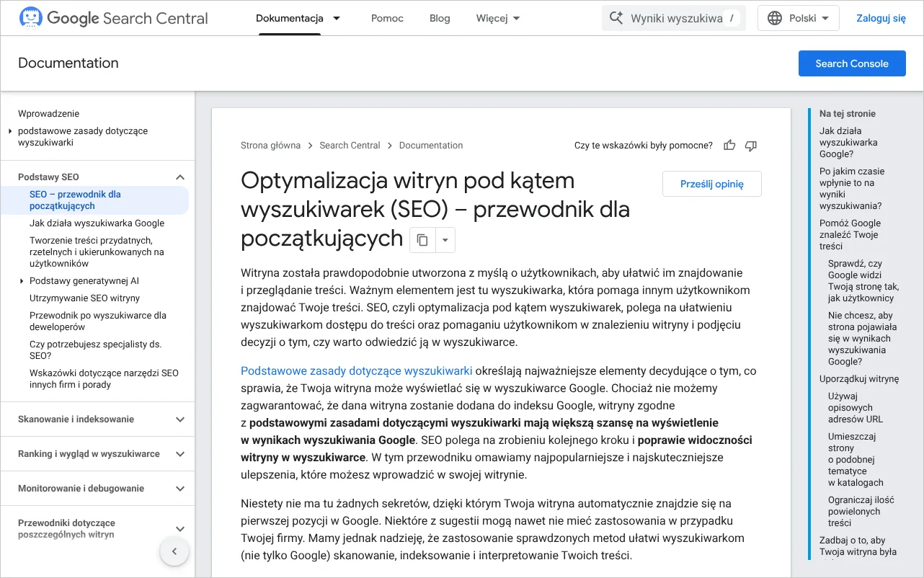Image resolution: width=924 pixels, height=578 pixels.
Task: Expand podstawowe zasady dotyczące wyszukiwarki item
Action: 10,131
